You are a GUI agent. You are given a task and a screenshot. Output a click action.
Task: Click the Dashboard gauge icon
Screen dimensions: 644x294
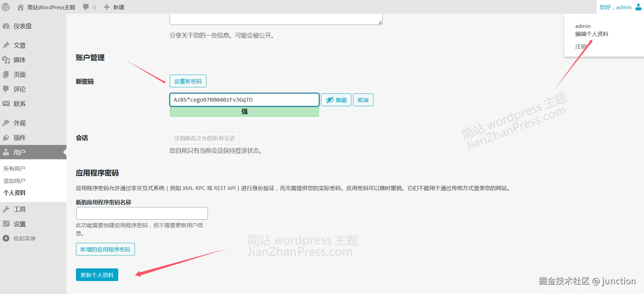click(x=6, y=26)
